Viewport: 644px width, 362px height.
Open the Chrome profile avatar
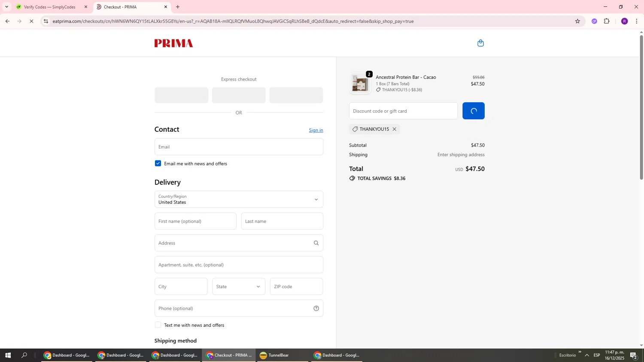click(x=624, y=21)
